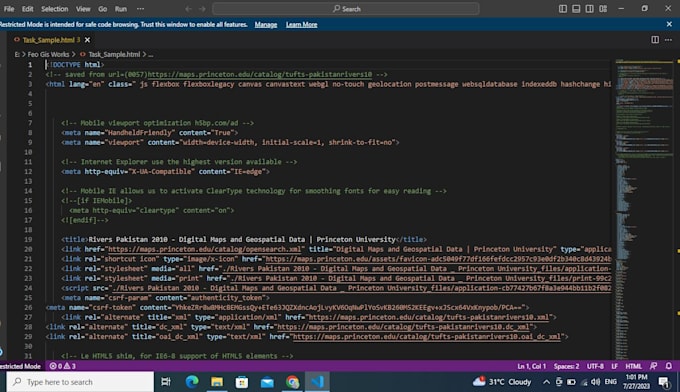Click the battery icon in the system tray
This screenshot has height=392, width=680.
pyautogui.click(x=571, y=382)
